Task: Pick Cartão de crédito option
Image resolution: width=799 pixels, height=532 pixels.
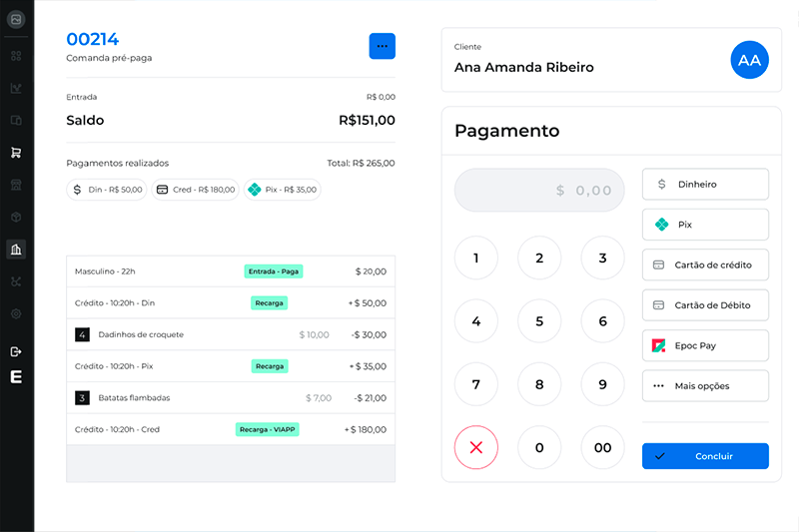Action: [705, 265]
